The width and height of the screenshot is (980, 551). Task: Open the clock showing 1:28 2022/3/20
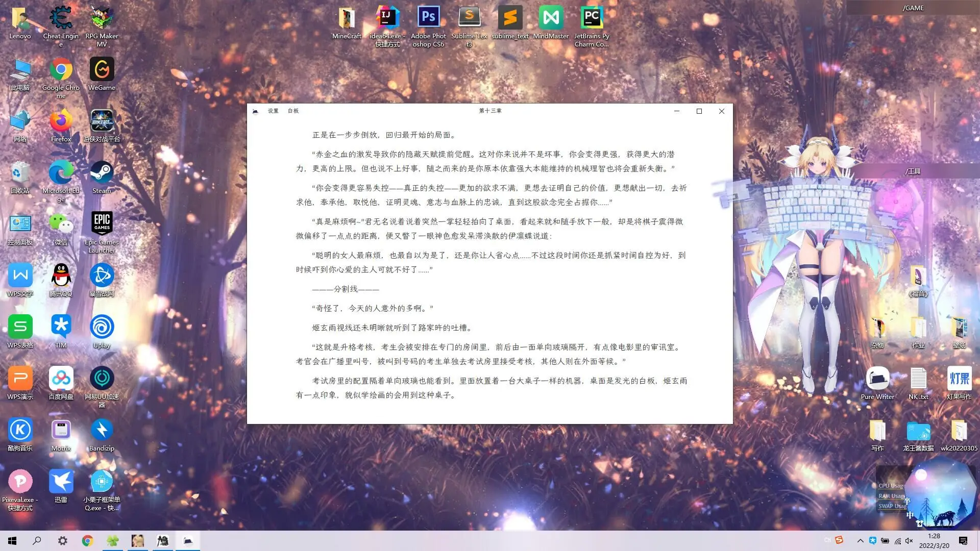[934, 541]
